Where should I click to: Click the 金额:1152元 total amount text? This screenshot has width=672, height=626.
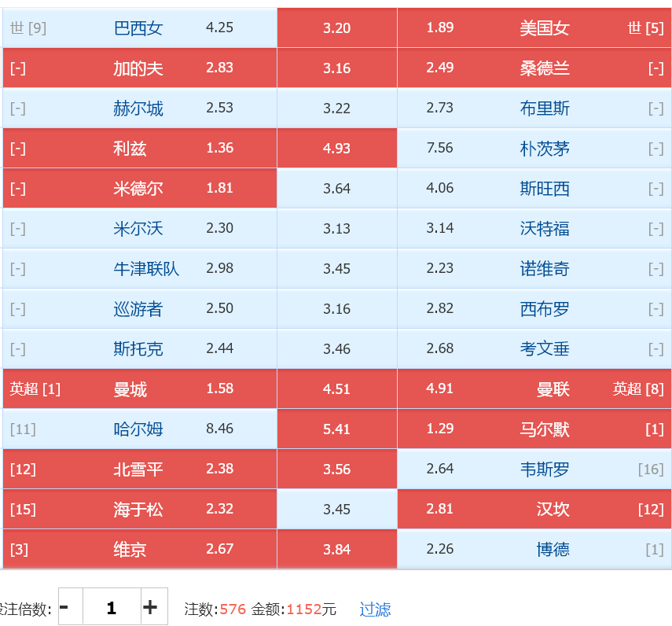[x=294, y=609]
